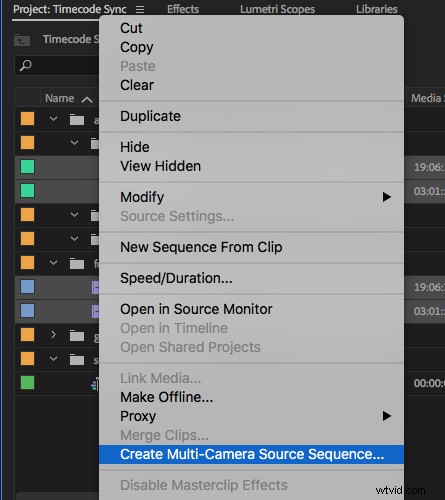Collapse the bin chevron below teal clips
This screenshot has width=445, height=500.
[74, 215]
